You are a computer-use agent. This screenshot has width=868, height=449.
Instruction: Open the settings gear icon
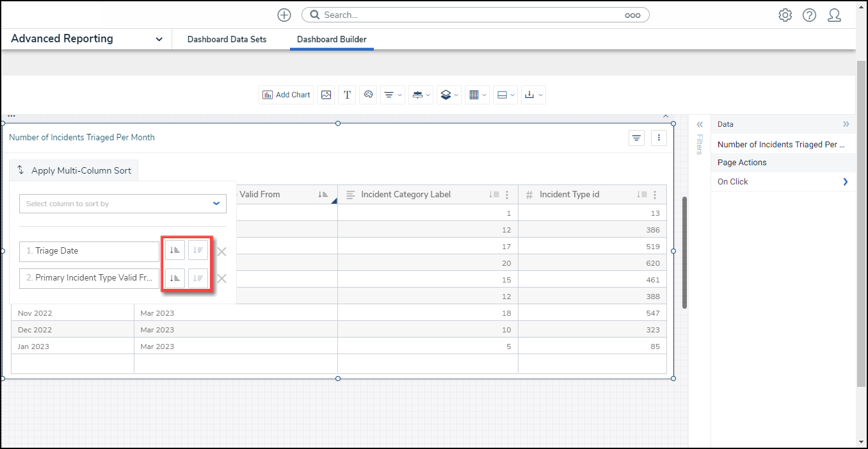785,15
